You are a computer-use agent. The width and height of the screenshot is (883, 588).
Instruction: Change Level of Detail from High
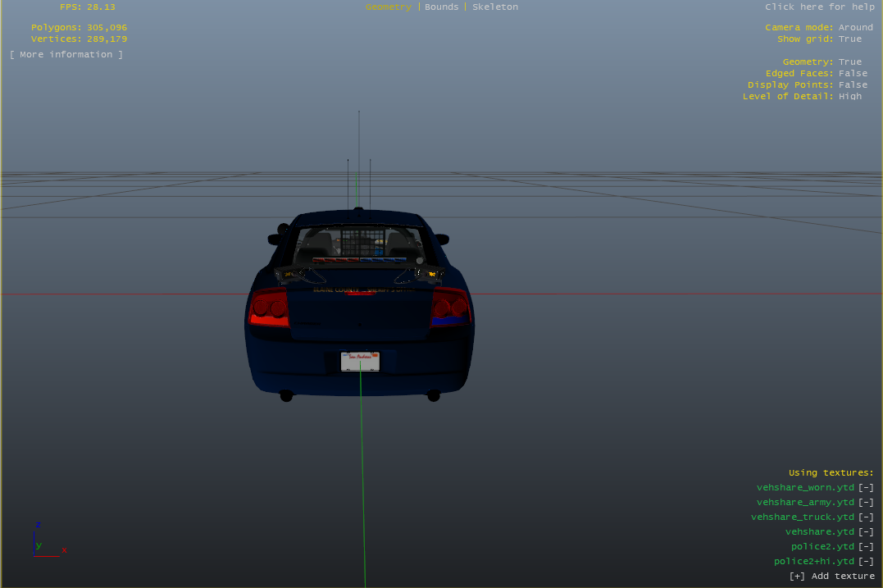click(850, 96)
